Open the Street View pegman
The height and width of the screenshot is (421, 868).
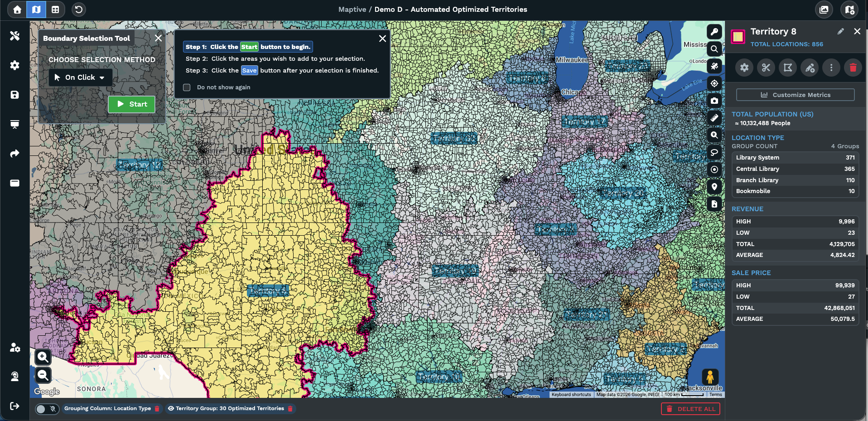tap(710, 377)
